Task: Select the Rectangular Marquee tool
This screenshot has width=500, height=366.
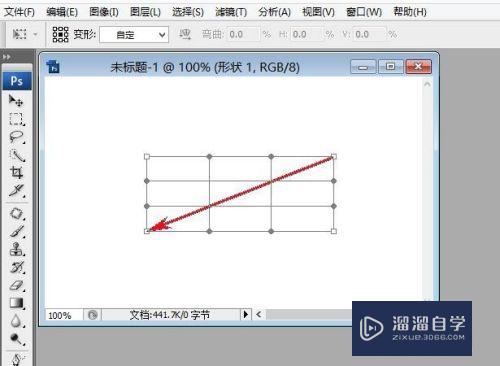Action: tap(16, 119)
